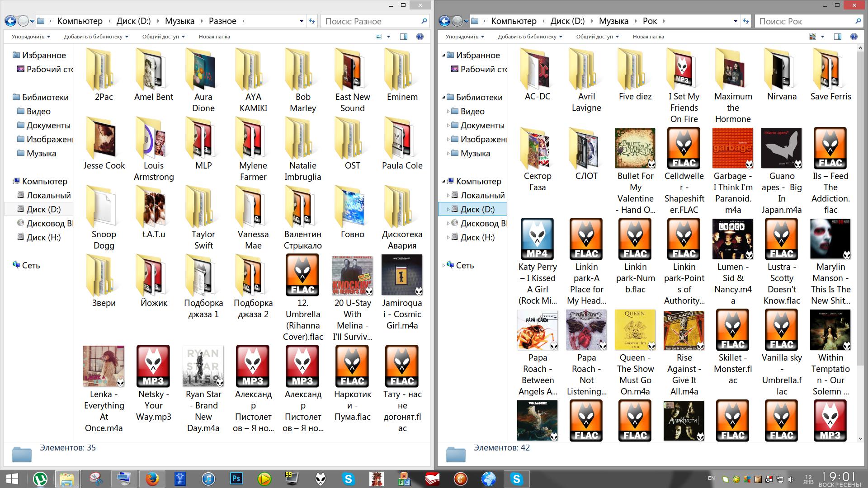Image resolution: width=868 pixels, height=488 pixels.
Task: Open the Skillet - Monster.flac file
Action: [732, 330]
